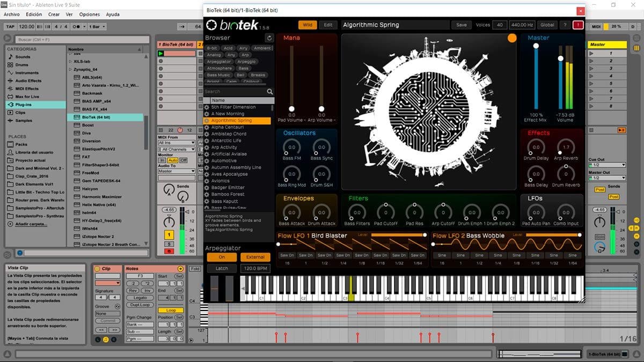Select the MIDI Effects category
Viewport: 644px width, 362px height.
point(27,89)
